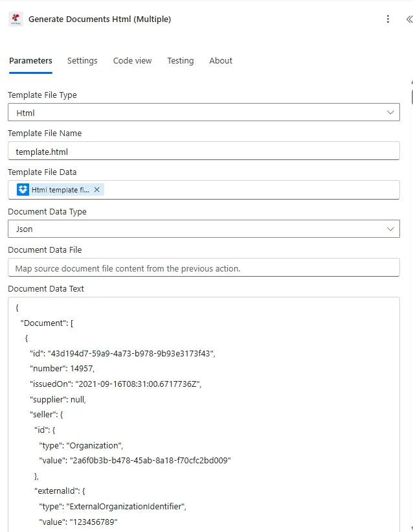Open the Code view tab

click(x=132, y=60)
